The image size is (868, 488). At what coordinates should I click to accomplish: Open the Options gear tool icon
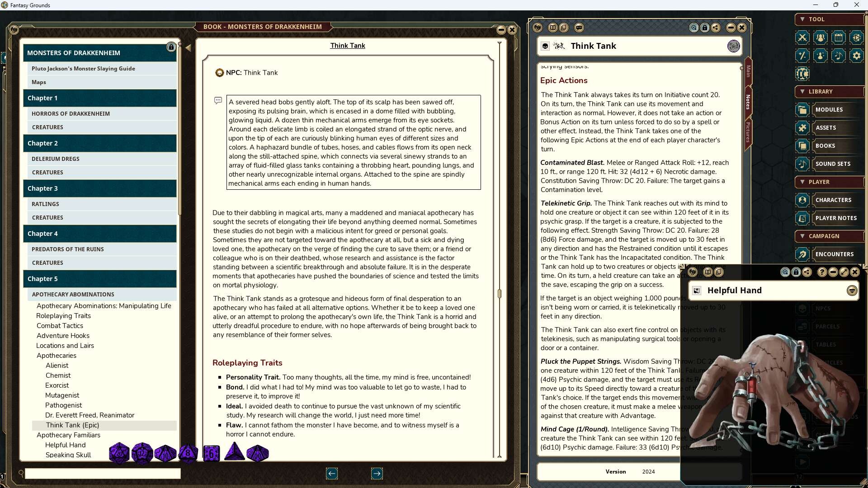tap(856, 56)
